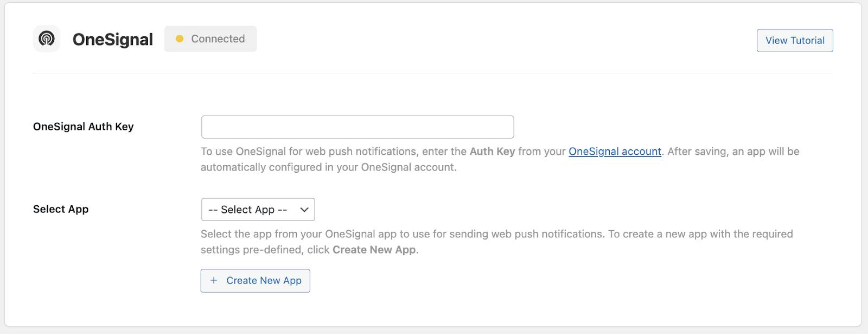
Task: Click the chevron arrow in Select App box
Action: [x=304, y=210]
